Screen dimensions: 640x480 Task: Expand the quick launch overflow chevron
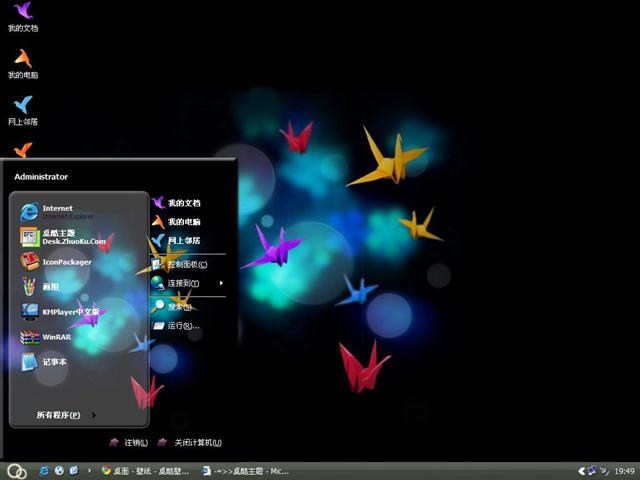point(89,471)
